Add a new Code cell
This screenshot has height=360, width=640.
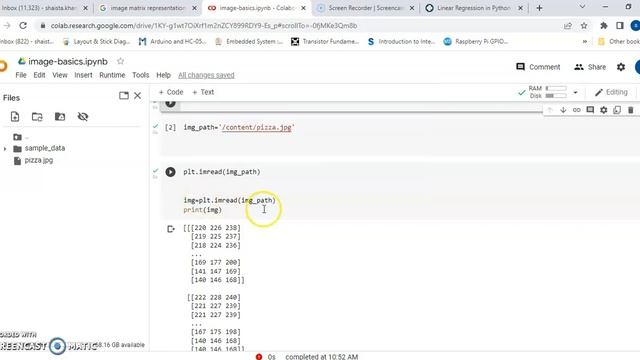171,92
